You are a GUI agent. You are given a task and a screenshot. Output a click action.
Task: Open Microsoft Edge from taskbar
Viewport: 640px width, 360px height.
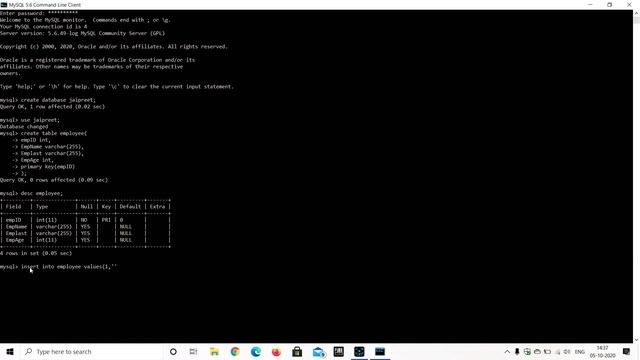point(256,351)
